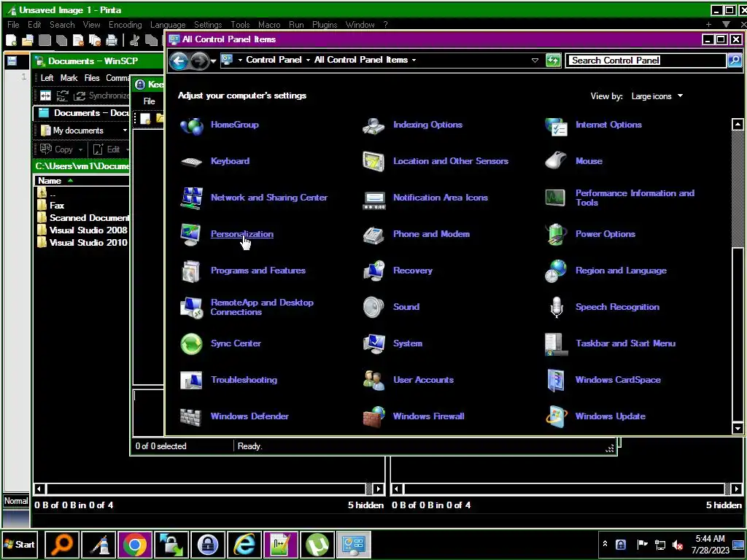Open the Copy dropdown arrow in WinSCP
Image resolution: width=747 pixels, height=560 pixels.
[80, 150]
